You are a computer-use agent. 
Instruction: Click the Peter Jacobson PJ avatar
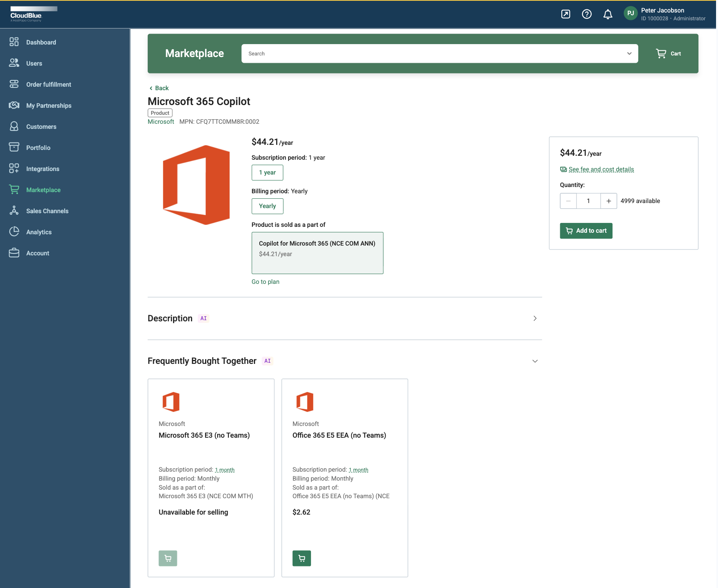[x=630, y=13]
